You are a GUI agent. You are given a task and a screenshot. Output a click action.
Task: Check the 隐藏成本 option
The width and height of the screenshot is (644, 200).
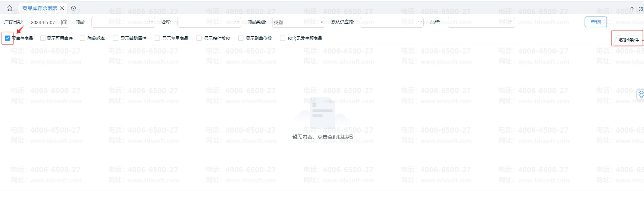pos(82,38)
